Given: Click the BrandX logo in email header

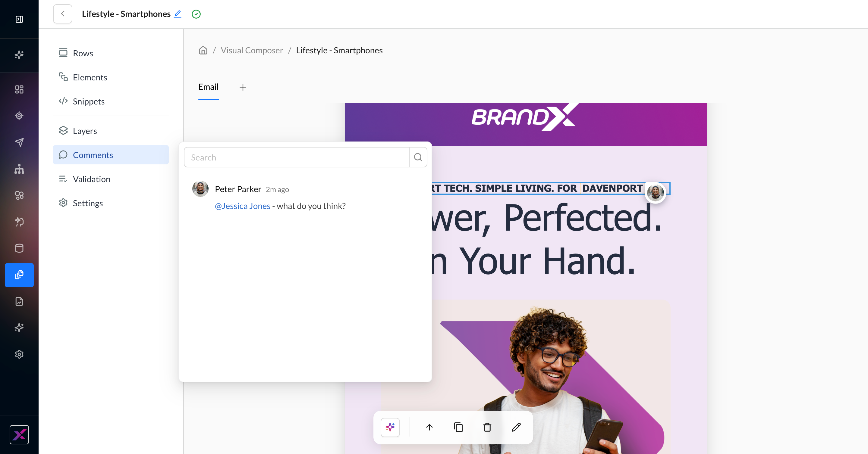Looking at the screenshot, I should [x=525, y=117].
